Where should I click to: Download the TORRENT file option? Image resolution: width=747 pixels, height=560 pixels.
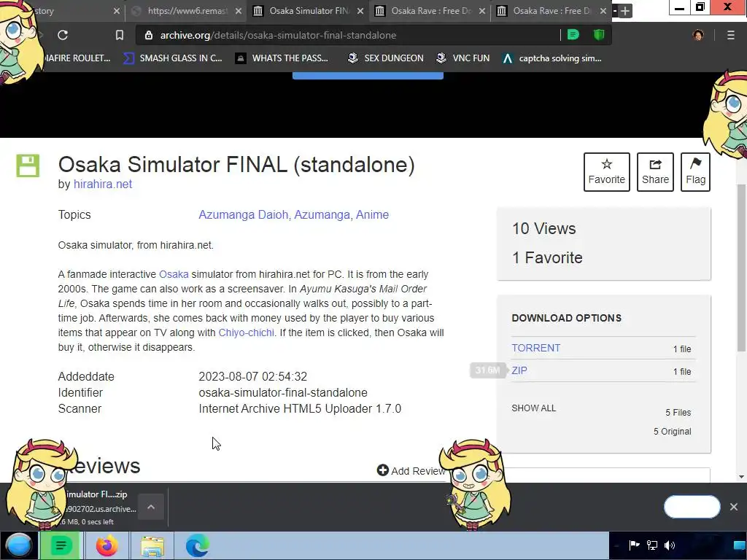click(x=535, y=348)
